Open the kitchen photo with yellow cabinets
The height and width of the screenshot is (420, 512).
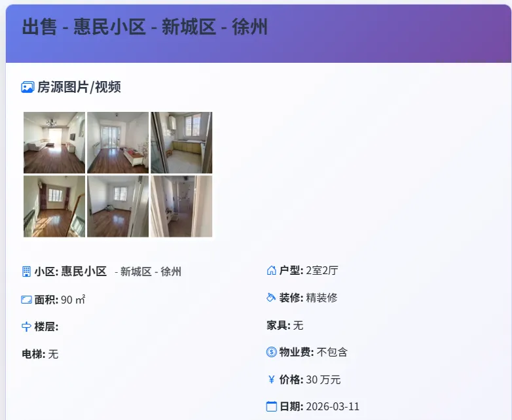coord(181,143)
